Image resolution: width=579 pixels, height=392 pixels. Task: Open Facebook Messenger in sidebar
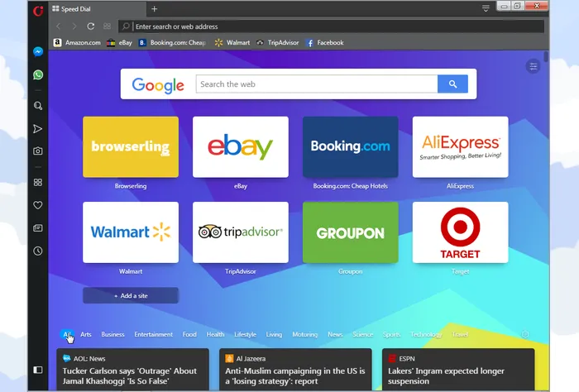(38, 51)
